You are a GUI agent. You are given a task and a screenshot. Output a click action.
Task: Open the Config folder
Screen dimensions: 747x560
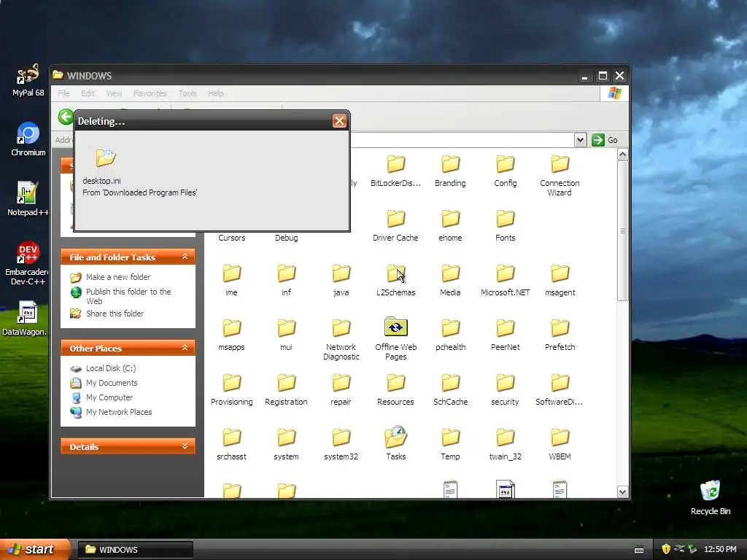tap(505, 170)
